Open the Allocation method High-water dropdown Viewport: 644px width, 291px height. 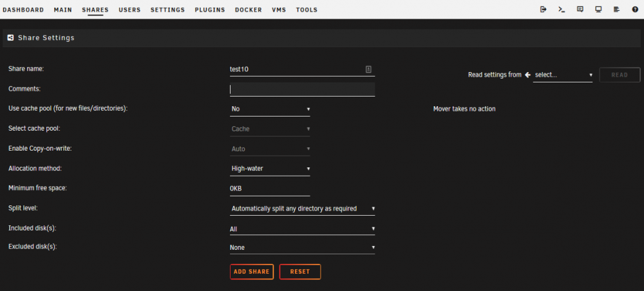coord(270,169)
